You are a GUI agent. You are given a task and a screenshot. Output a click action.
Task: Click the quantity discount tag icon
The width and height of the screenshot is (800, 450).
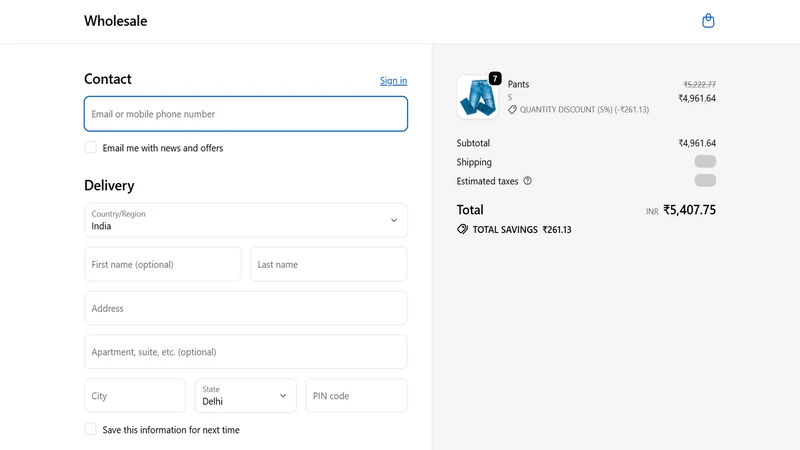(x=512, y=109)
